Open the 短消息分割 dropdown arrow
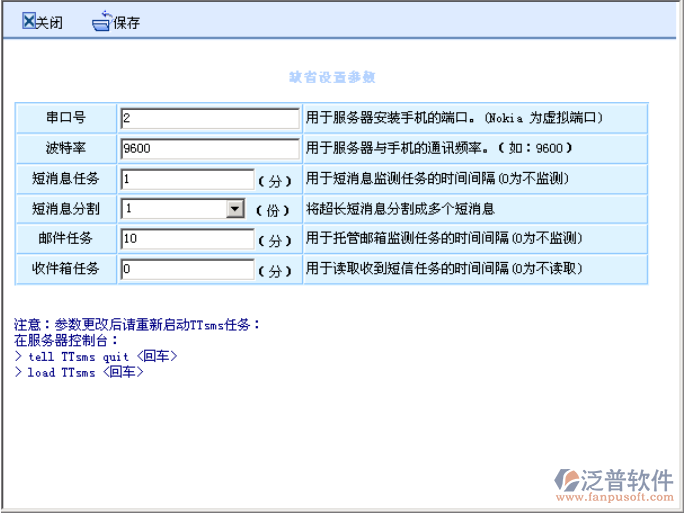The image size is (684, 513). [x=235, y=209]
